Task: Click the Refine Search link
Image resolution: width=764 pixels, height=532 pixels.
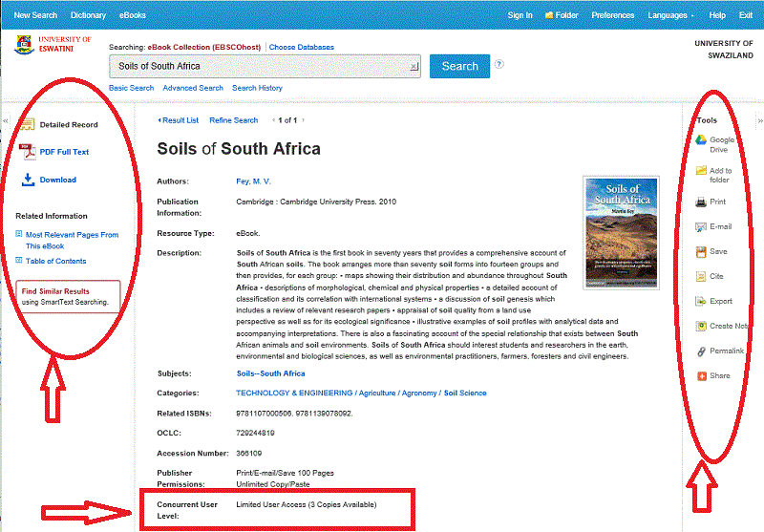Action: coord(234,120)
